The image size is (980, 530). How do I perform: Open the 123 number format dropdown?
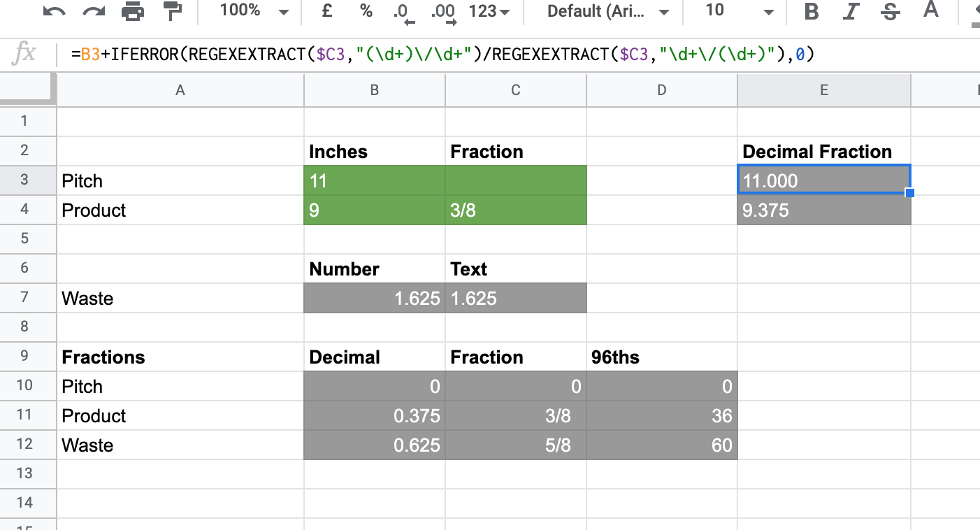[x=489, y=11]
